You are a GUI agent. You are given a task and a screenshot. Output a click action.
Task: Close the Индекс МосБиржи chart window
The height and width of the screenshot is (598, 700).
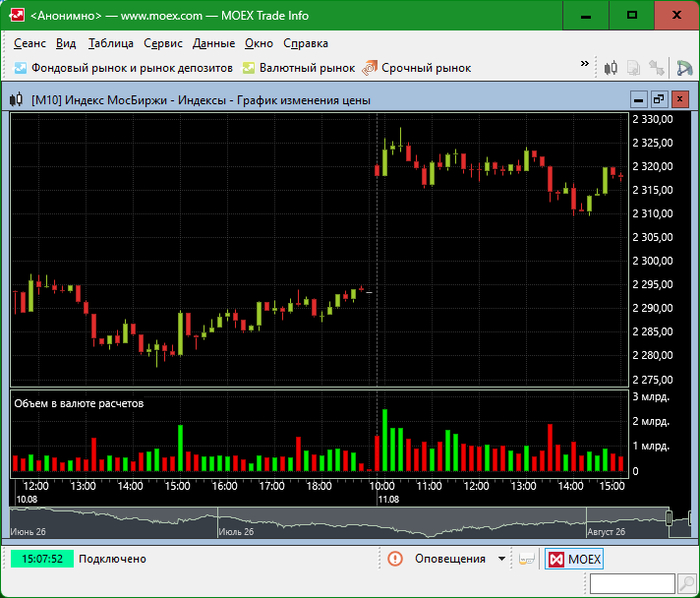click(x=679, y=100)
